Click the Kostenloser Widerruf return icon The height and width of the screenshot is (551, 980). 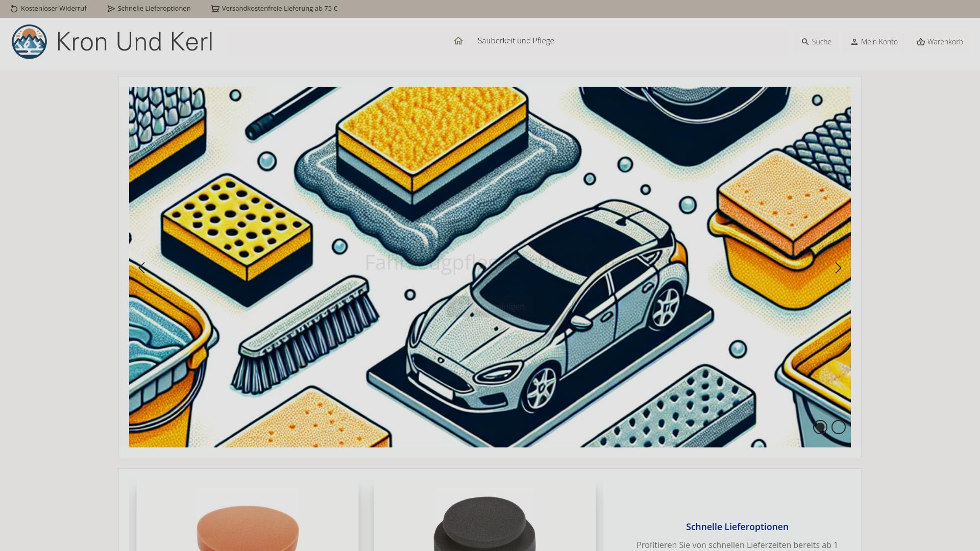pyautogui.click(x=14, y=9)
